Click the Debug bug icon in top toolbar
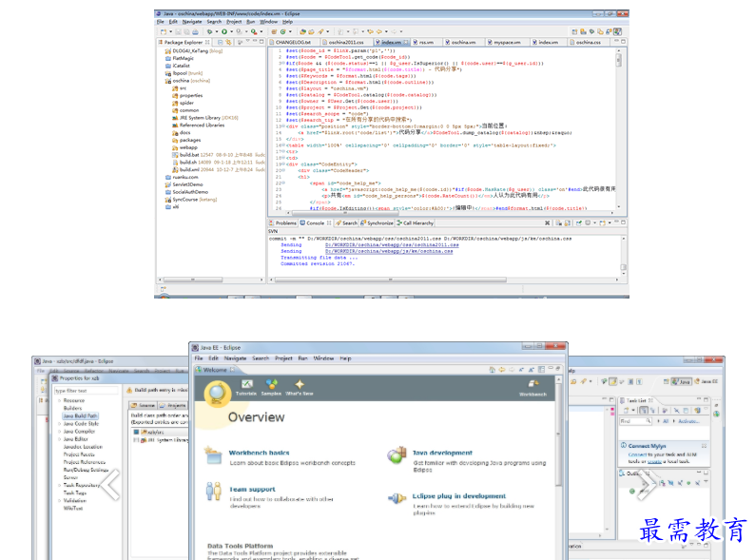The height and width of the screenshot is (560, 755). 210,31
